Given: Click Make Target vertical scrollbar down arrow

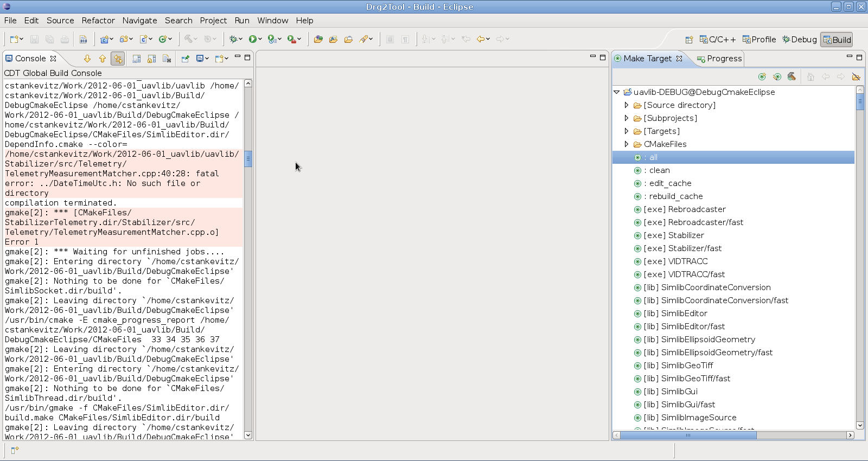Looking at the screenshot, I should 860,426.
